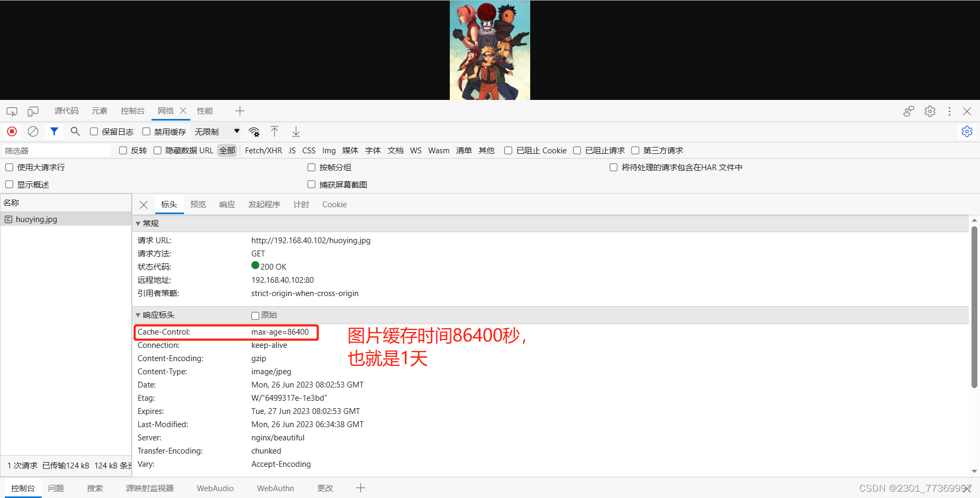This screenshot has height=498, width=980.
Task: Open WebAudio drawer tab
Action: tap(215, 488)
